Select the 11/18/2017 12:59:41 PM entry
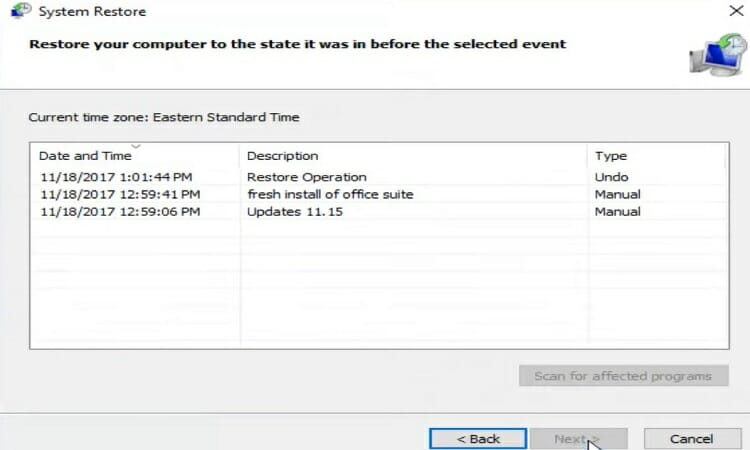 120,194
